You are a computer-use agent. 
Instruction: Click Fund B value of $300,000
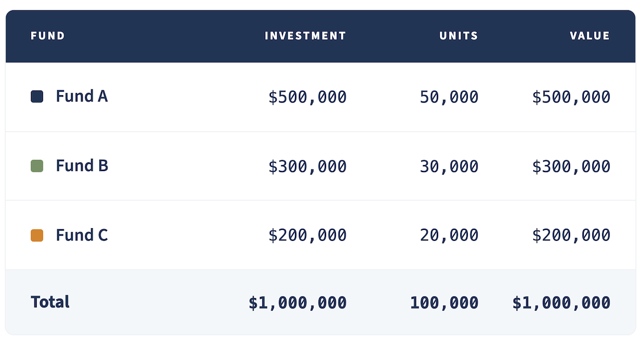tap(571, 166)
